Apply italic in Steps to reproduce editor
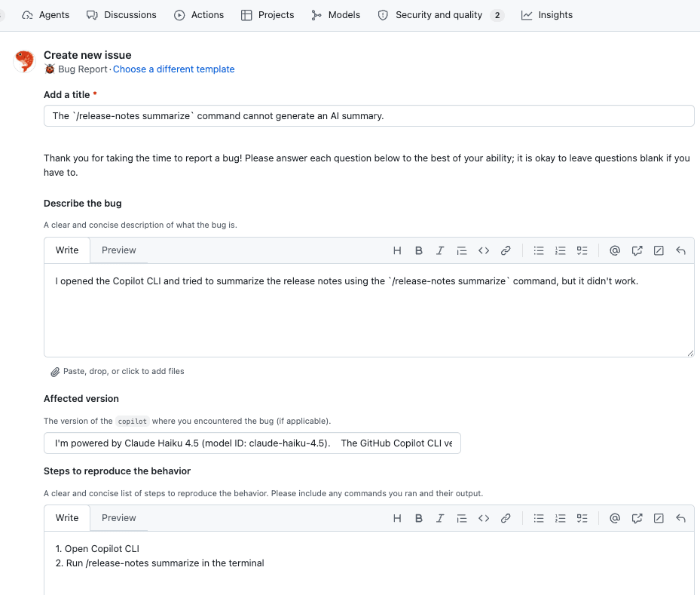The image size is (700, 595). click(440, 518)
